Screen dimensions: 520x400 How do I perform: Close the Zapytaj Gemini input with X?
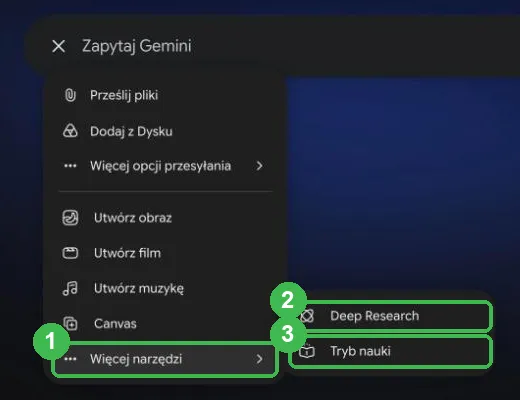[59, 46]
